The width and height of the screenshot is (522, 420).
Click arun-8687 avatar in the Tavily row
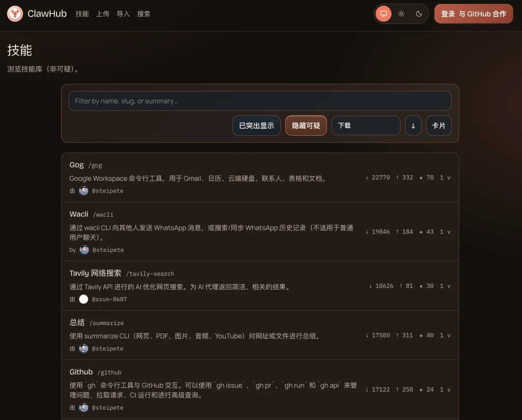click(84, 299)
